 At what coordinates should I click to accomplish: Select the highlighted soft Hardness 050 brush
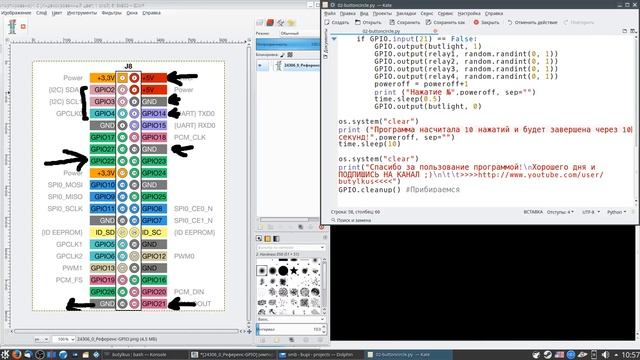tap(262, 271)
